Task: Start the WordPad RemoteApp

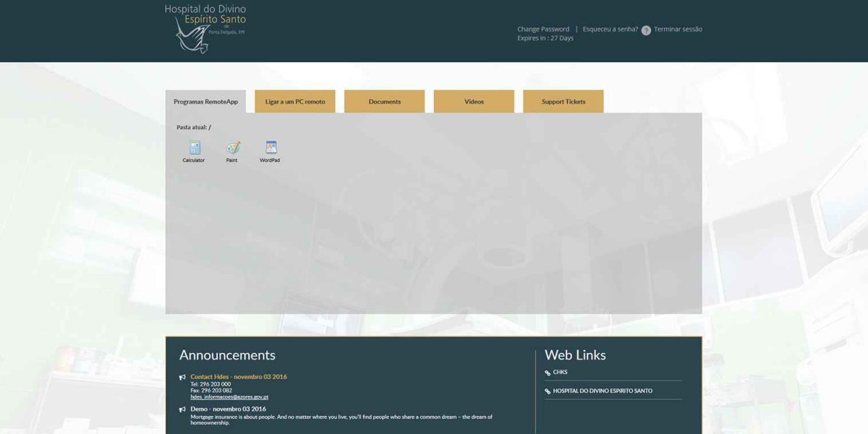Action: click(x=270, y=150)
